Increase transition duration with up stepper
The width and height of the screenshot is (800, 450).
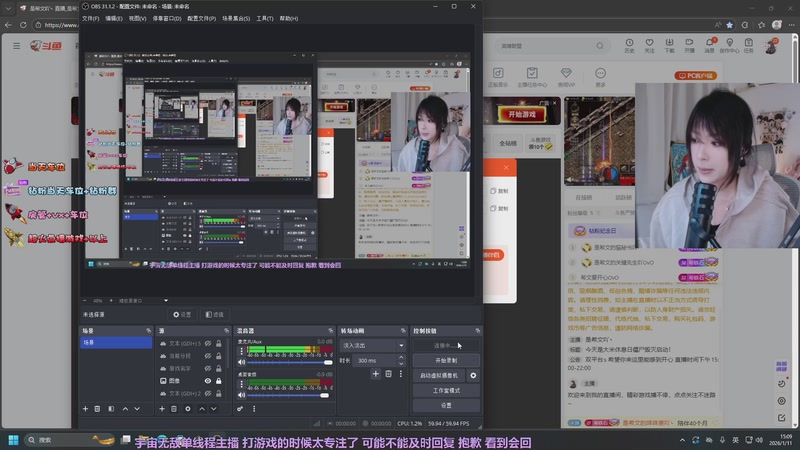401,358
